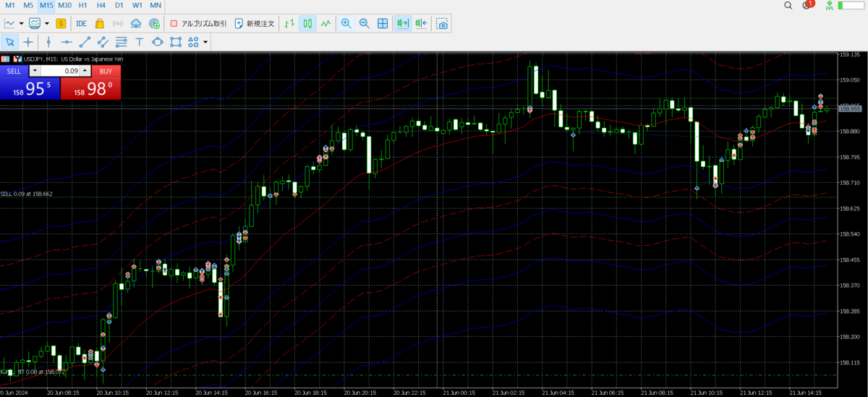Click the circular icon with green plus
The image size is (868, 397).
click(x=154, y=23)
